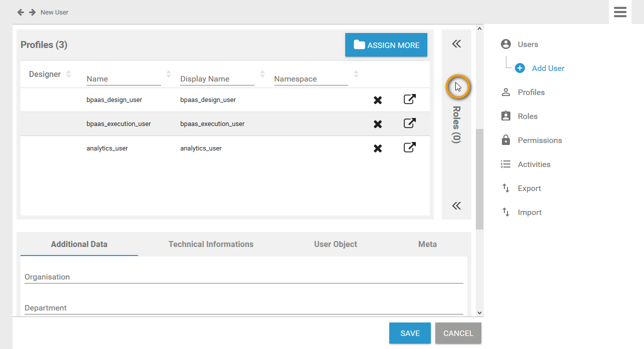Save the new user
This screenshot has height=349, width=644.
coord(409,333)
